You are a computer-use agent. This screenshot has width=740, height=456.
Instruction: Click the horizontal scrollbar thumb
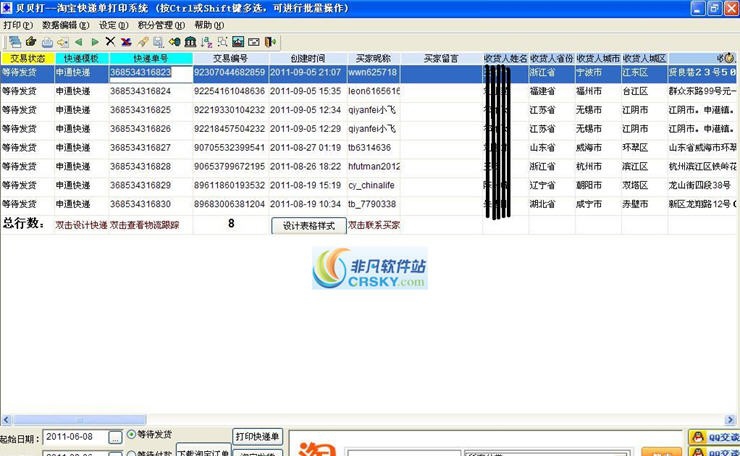[x=79, y=420]
